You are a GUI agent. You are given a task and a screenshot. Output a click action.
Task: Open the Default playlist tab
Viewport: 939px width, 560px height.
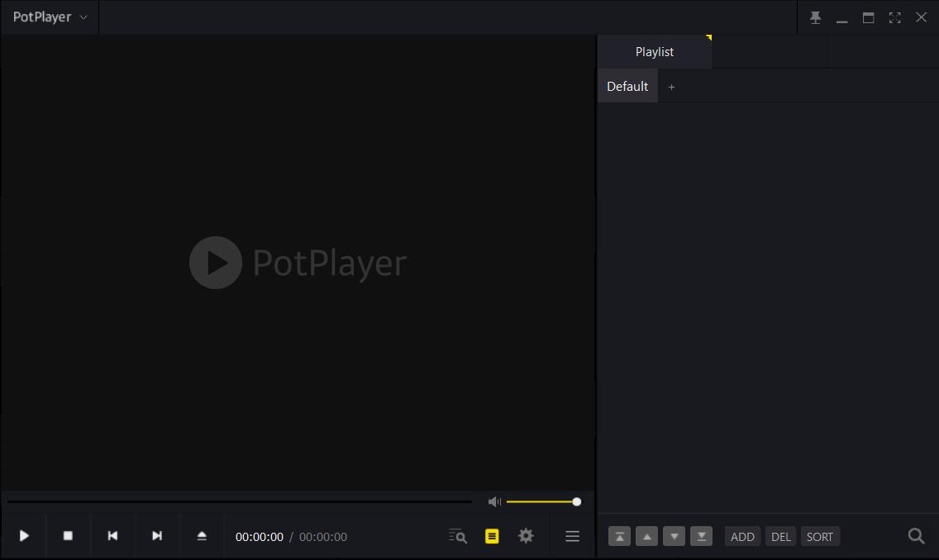[x=627, y=86]
